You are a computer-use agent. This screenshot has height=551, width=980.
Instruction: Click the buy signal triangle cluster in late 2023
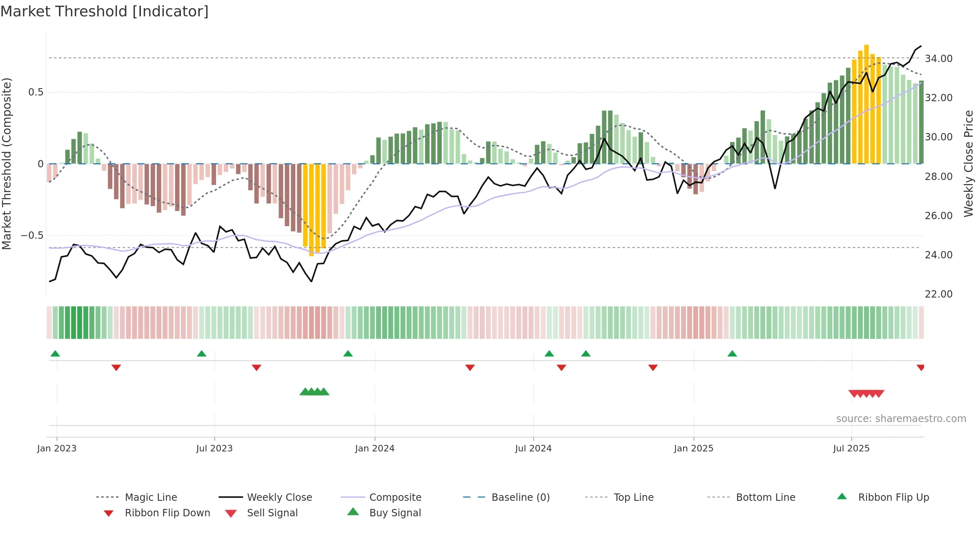point(314,392)
